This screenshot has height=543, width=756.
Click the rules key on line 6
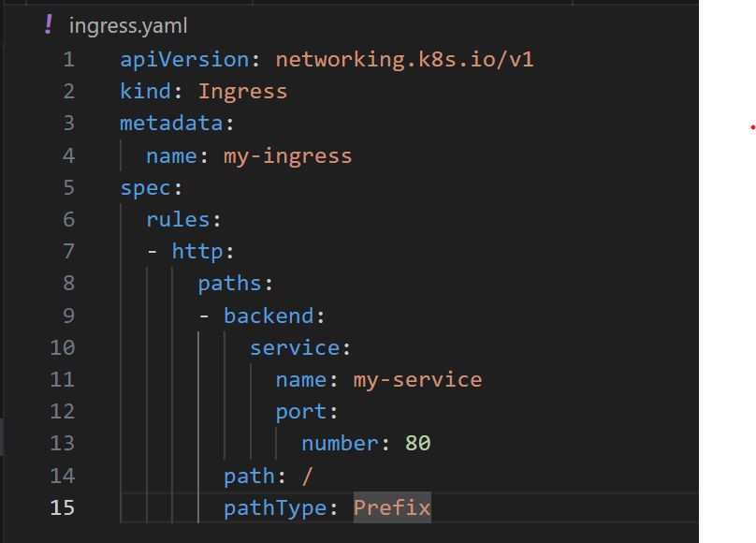point(178,219)
